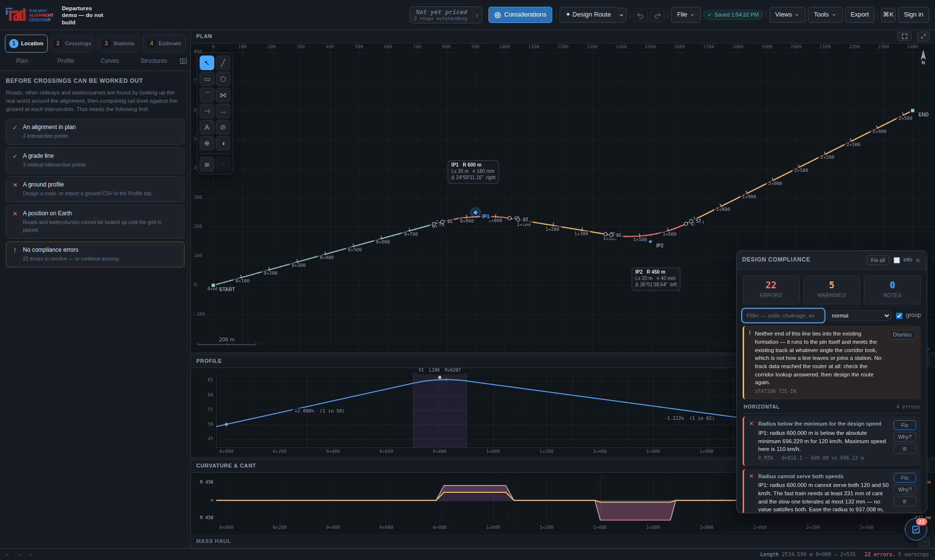Open the File dropdown menu
Viewport: 935px width, 560px height.
pos(686,15)
